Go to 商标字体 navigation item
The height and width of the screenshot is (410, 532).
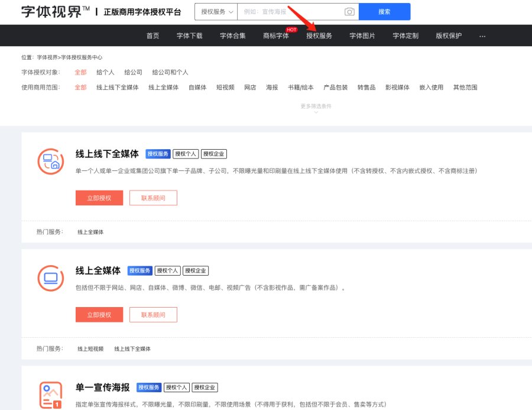click(x=276, y=36)
